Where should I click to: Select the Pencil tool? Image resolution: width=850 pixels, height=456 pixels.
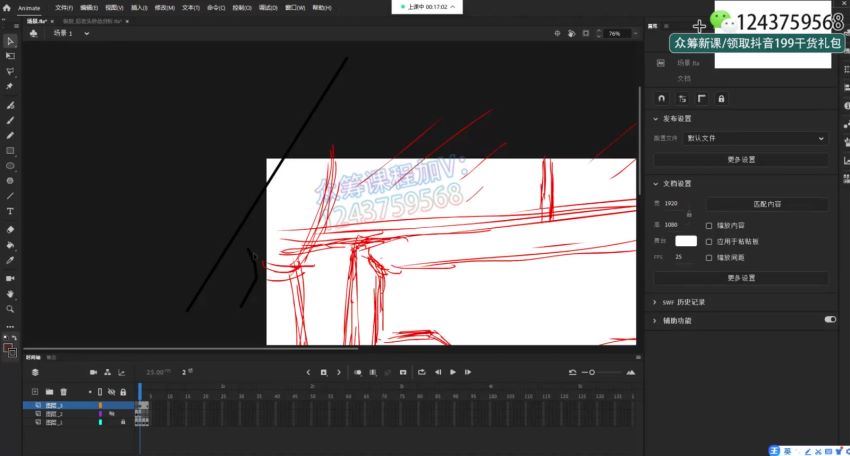(10, 136)
